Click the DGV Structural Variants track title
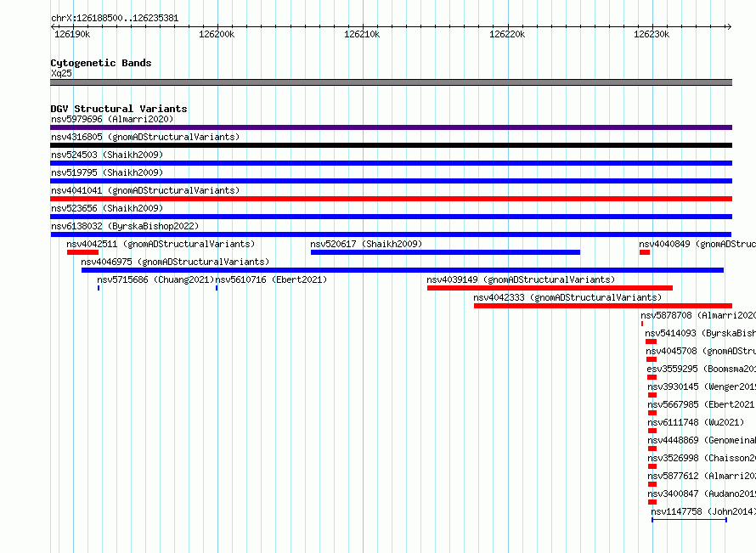 119,109
